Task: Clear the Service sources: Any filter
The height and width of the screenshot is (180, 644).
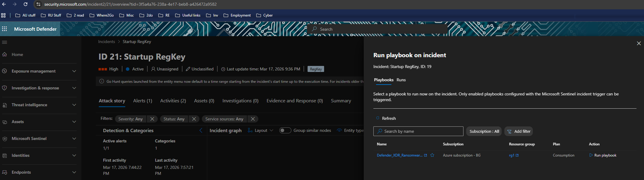Action: tap(253, 119)
